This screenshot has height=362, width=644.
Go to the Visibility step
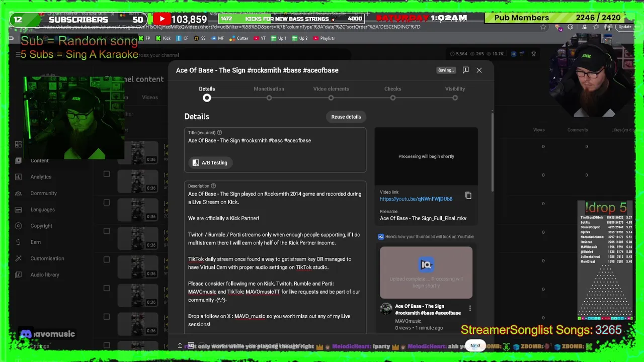coord(455,93)
